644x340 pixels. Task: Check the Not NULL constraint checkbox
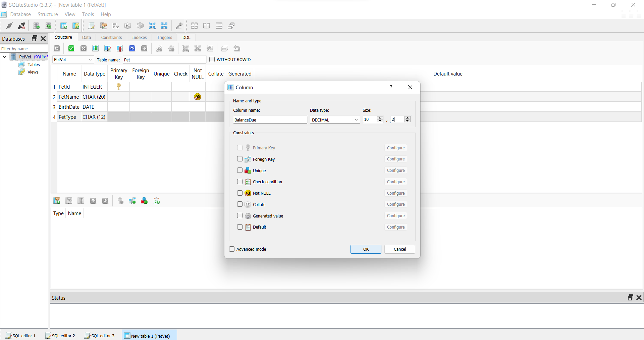(x=240, y=193)
